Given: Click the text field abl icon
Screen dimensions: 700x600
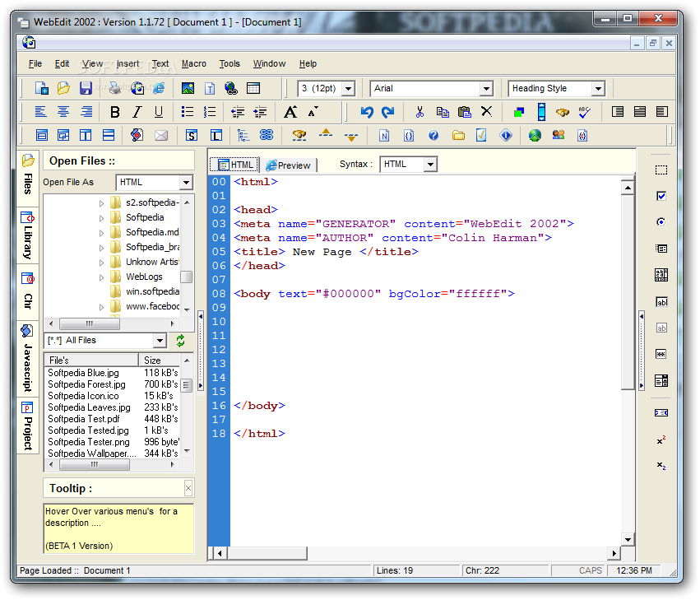Looking at the screenshot, I should click(x=661, y=302).
